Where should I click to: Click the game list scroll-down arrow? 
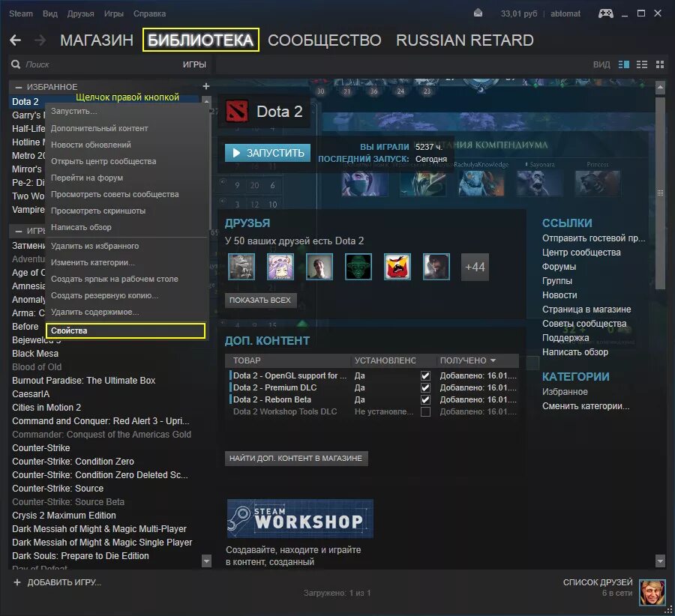tap(207, 561)
